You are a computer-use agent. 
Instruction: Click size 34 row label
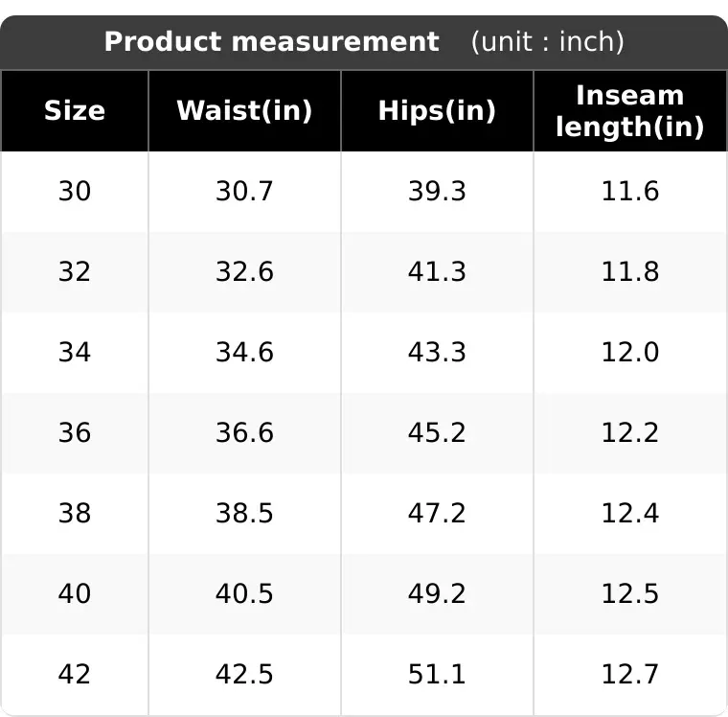coord(75,352)
